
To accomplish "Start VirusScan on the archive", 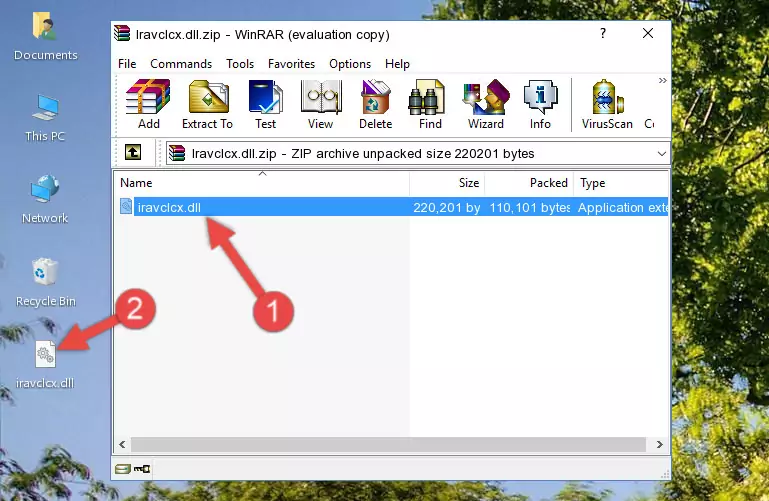I will click(607, 104).
